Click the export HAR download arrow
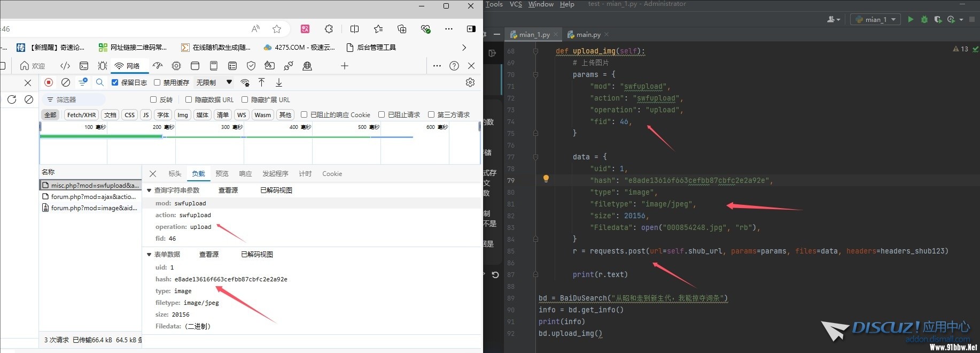Screen dimensions: 980x353 click(279, 82)
